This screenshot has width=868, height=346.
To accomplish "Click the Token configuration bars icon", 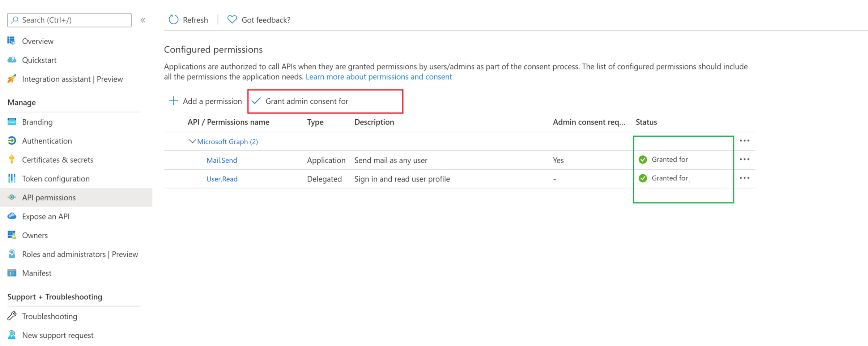I will tap(12, 178).
